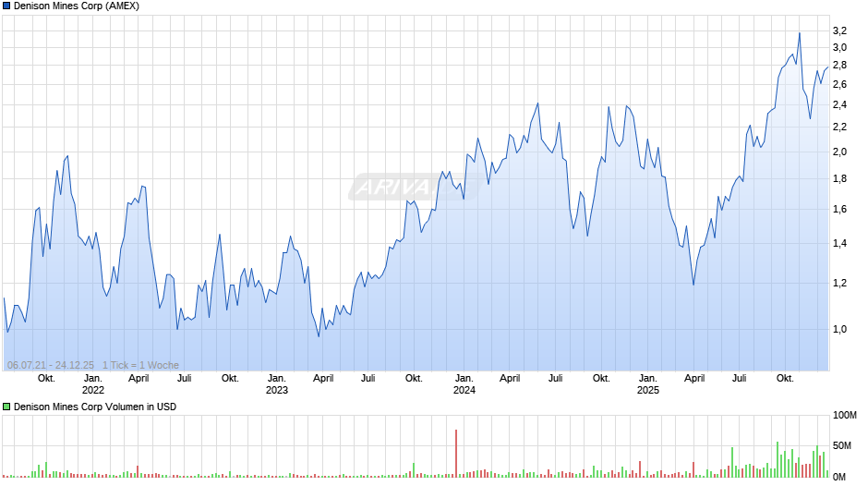Click the price axis label '2,6'
The height and width of the screenshot is (486, 868).
tap(839, 85)
